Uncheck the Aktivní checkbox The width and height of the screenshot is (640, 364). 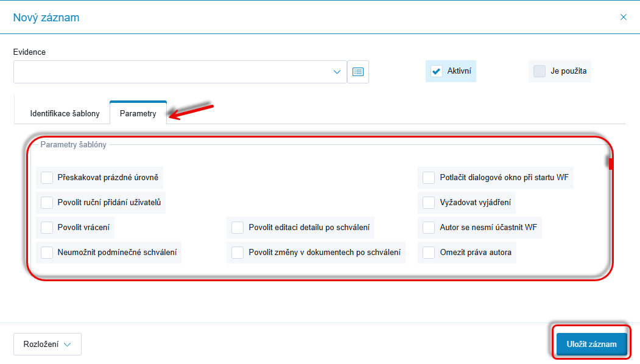pyautogui.click(x=436, y=71)
